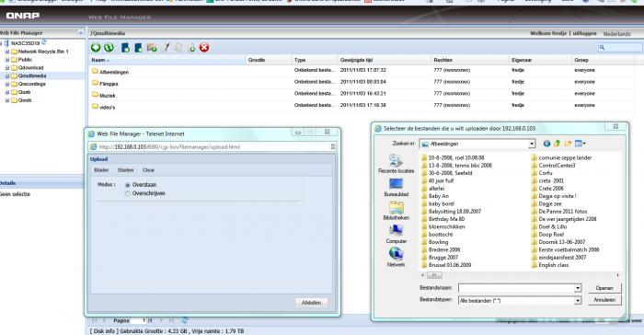Select the Muziek folder row

point(362,94)
